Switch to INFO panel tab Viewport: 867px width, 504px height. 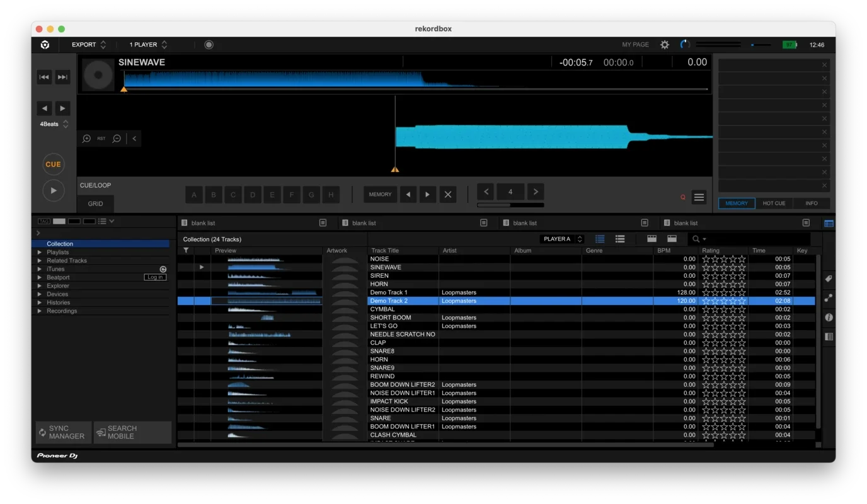pyautogui.click(x=812, y=203)
